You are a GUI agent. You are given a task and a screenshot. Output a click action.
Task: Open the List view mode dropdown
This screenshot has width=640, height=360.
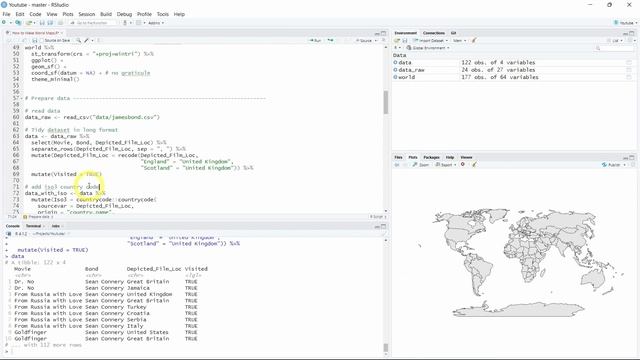[615, 40]
